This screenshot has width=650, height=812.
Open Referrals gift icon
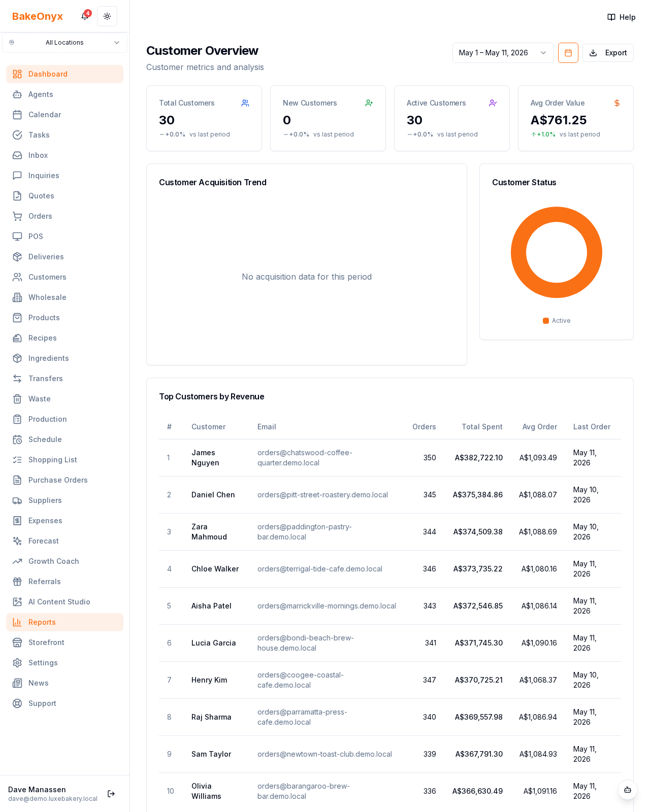click(17, 582)
